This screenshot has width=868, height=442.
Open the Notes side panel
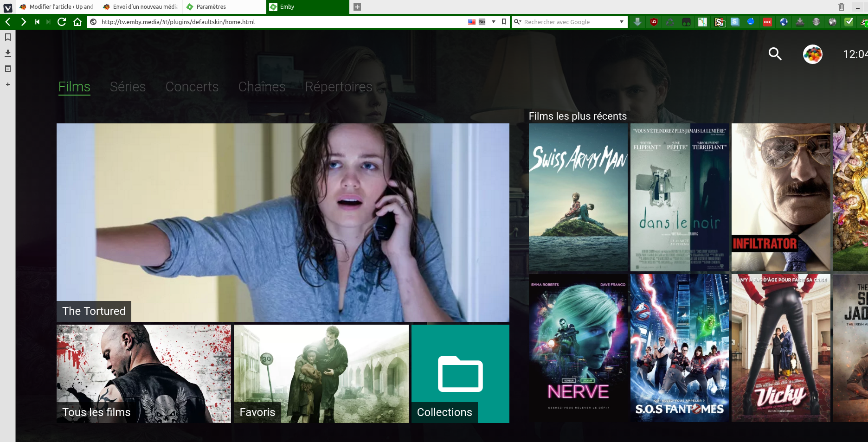pos(8,69)
